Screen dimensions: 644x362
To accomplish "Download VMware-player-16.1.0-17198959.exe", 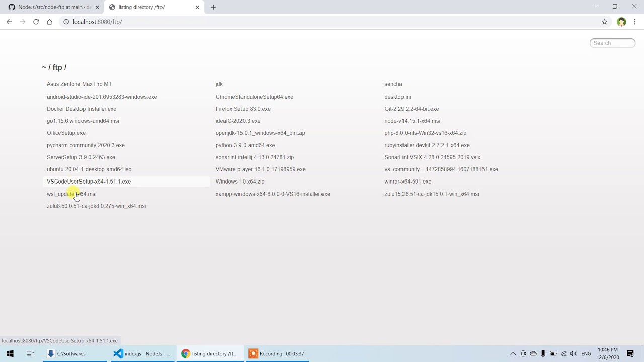I will (261, 169).
